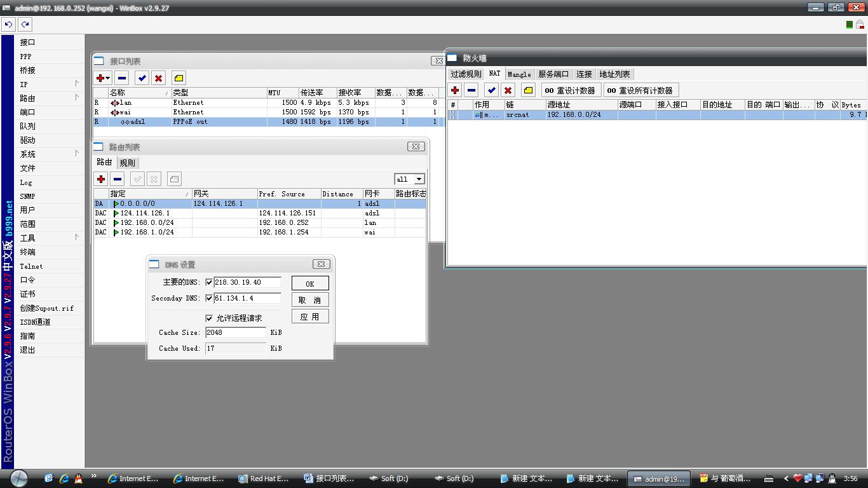The height and width of the screenshot is (488, 868).
Task: Click the Cache Size input field
Action: pos(236,332)
